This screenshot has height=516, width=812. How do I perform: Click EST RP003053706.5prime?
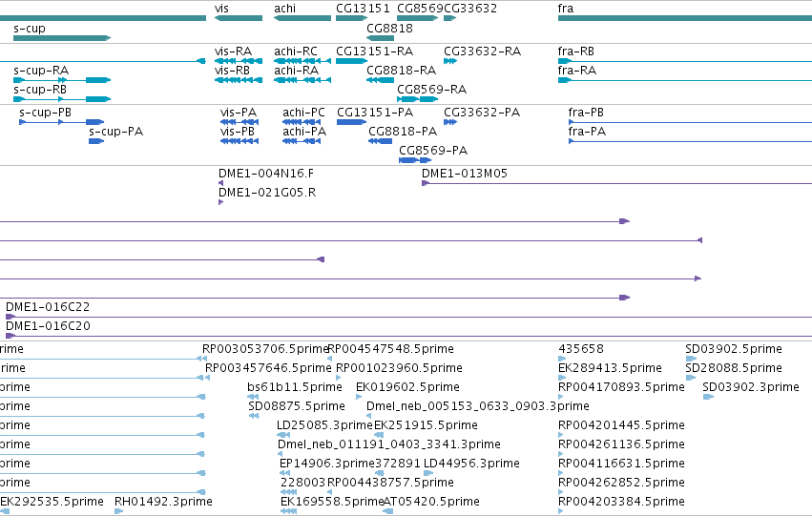tap(265, 349)
